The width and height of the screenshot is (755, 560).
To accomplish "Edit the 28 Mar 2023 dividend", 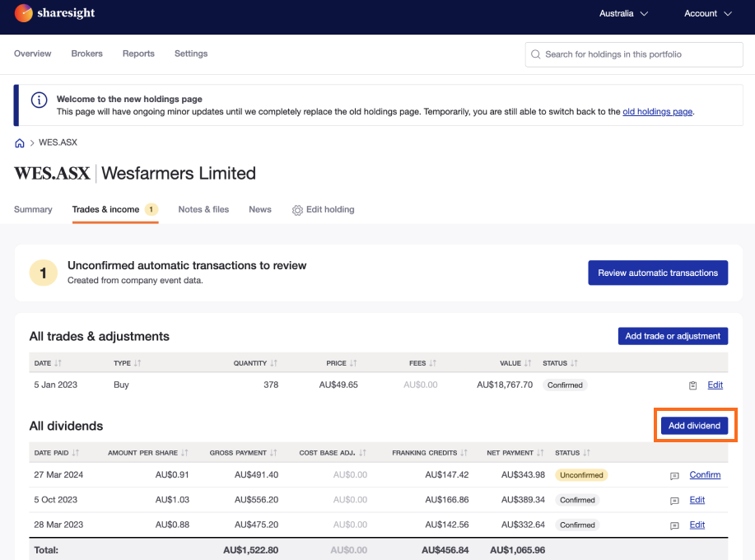I will click(x=697, y=525).
